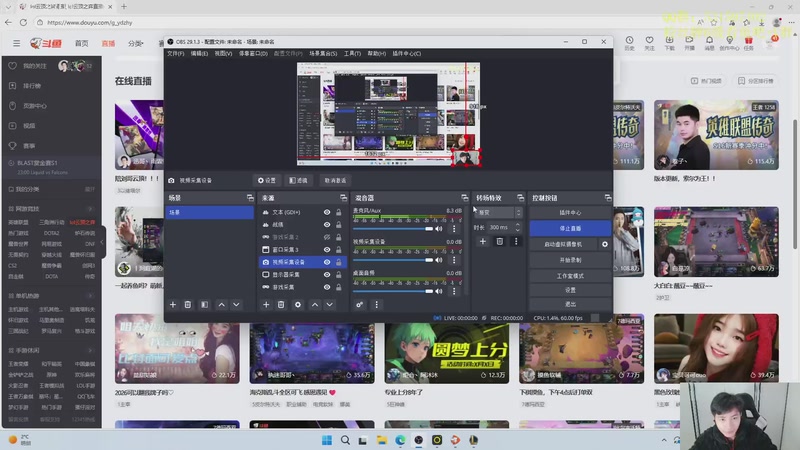Move the selected source down

pos(330,305)
